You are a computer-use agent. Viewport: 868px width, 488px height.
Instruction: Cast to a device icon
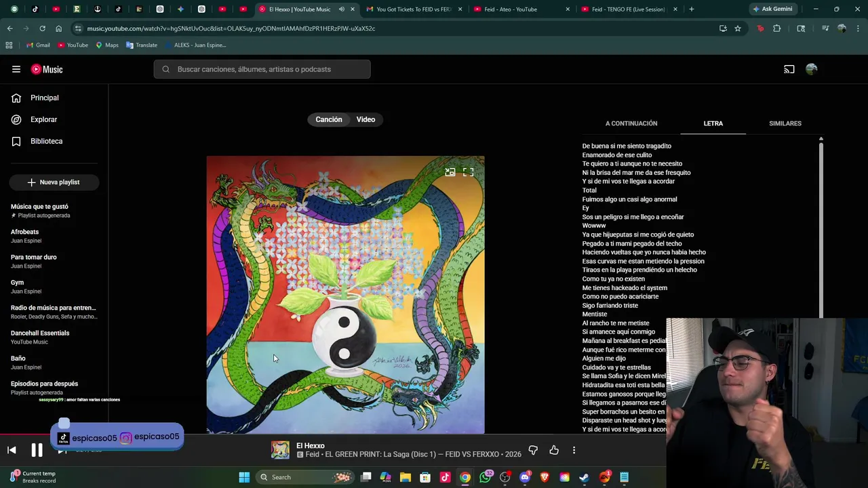pyautogui.click(x=789, y=69)
